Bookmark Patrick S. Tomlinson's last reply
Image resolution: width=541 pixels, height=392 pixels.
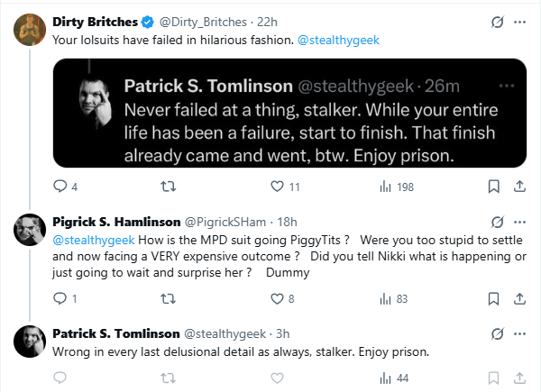pos(494,378)
